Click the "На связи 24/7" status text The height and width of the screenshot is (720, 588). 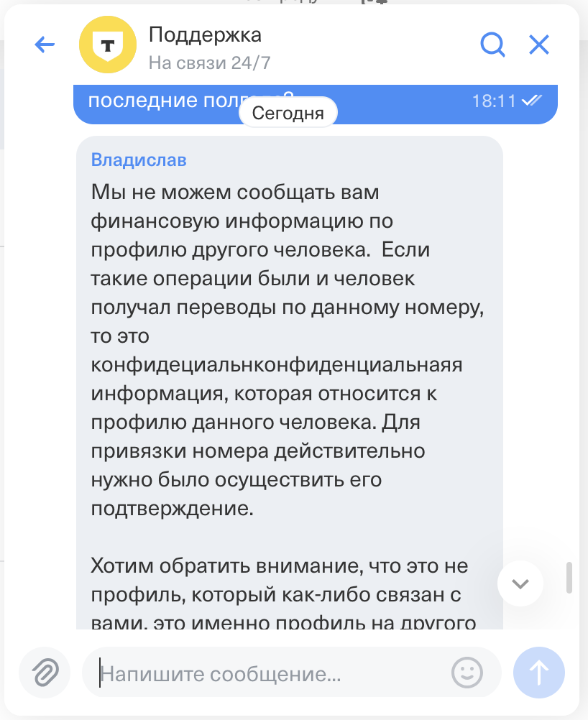tap(209, 62)
